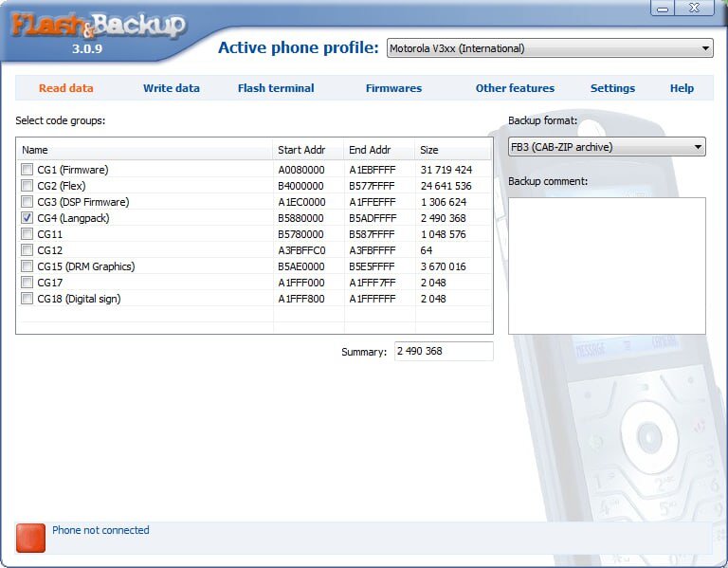
Task: Uncheck the CG4 (Langpack) checkbox
Action: pyautogui.click(x=27, y=218)
